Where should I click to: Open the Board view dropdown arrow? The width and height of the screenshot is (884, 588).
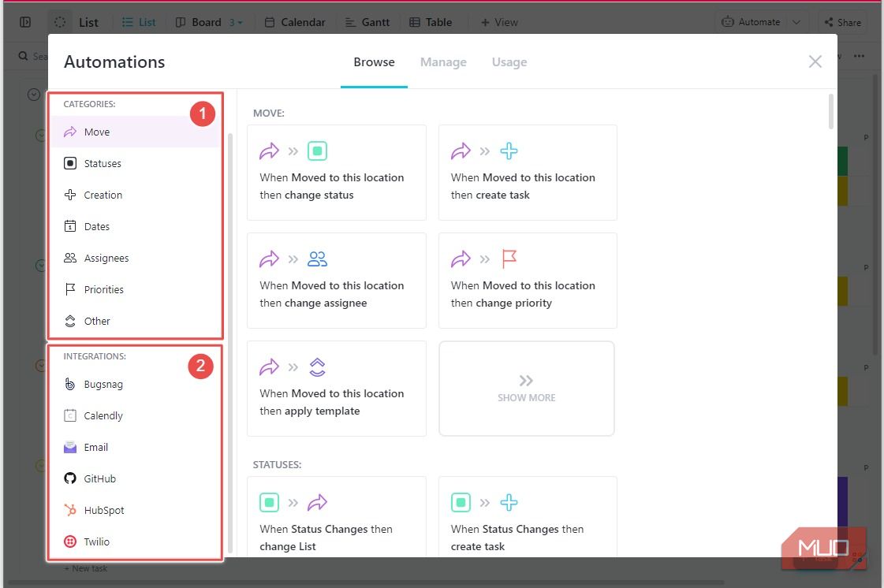[x=241, y=22]
